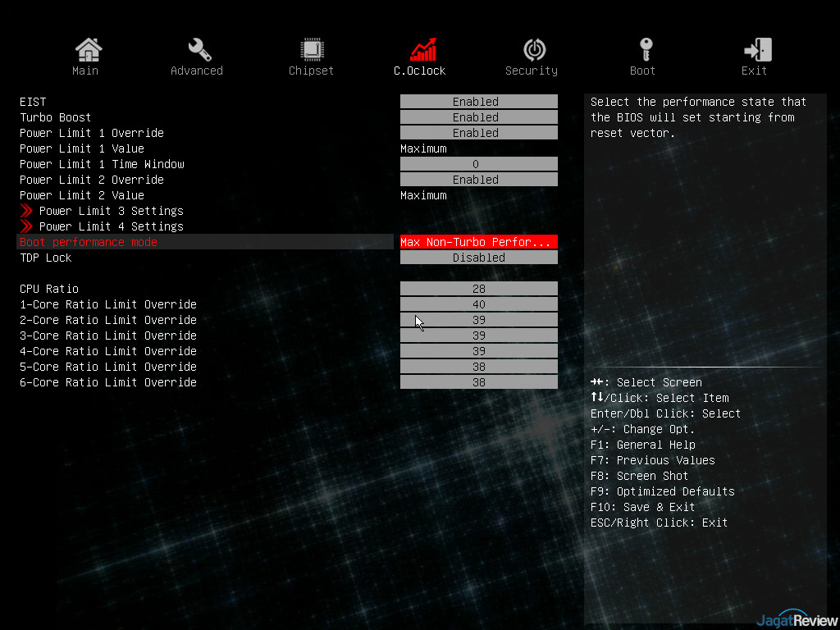Screen dimensions: 840x630
Task: Select the Power Limit 2 Override value
Action: click(478, 180)
